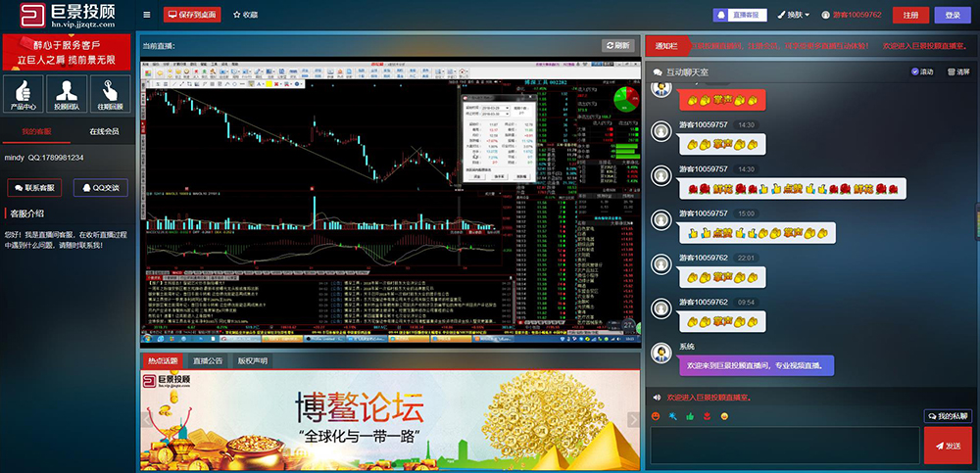Toggle the 滚动 auto-scroll checkbox
The width and height of the screenshot is (980, 473).
point(915,71)
